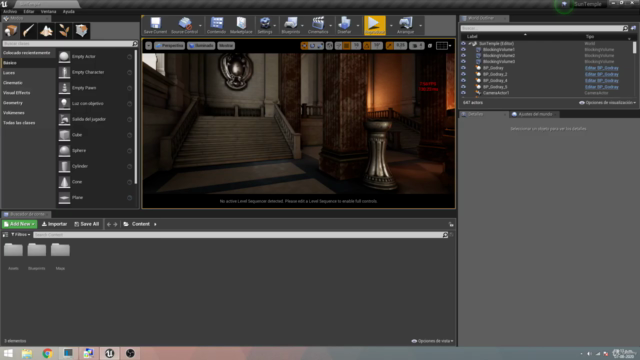Click the camera speed control

pos(417,46)
